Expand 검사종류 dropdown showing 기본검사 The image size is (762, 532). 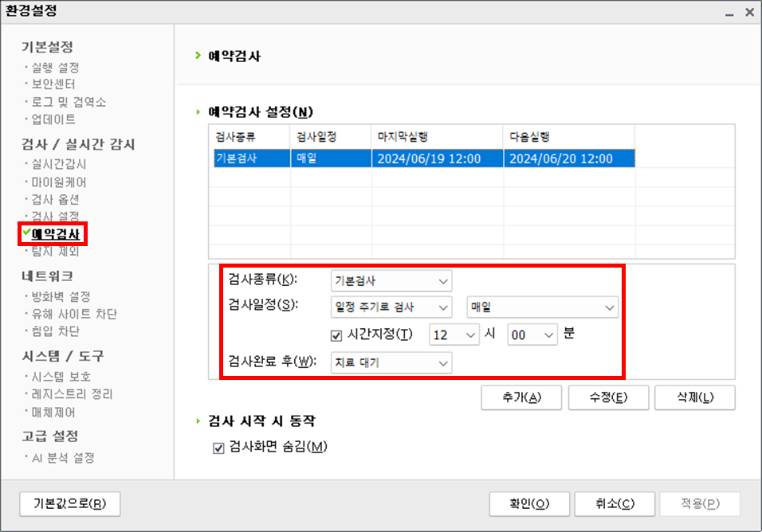(x=391, y=280)
